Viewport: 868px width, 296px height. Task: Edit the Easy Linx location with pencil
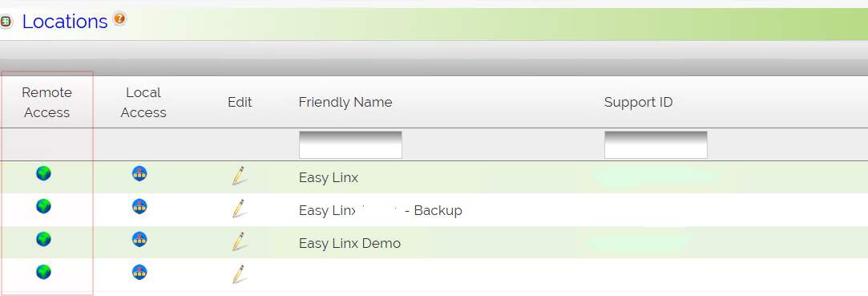[x=239, y=175]
